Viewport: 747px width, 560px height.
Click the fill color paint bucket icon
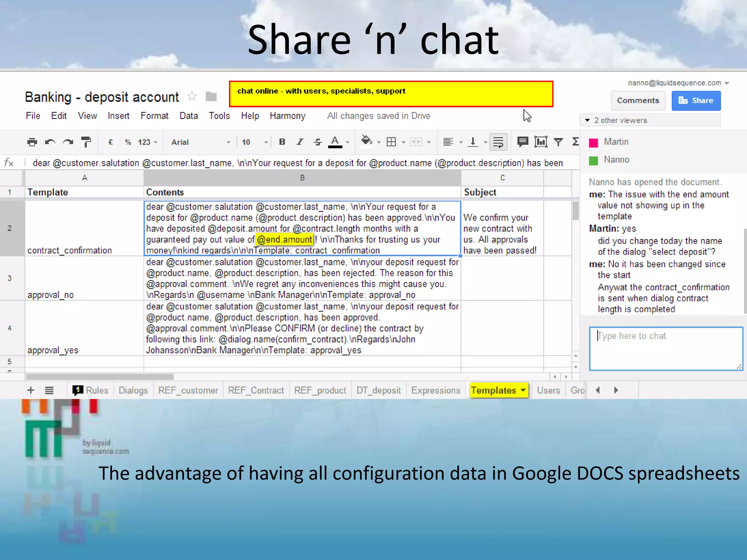click(x=367, y=141)
